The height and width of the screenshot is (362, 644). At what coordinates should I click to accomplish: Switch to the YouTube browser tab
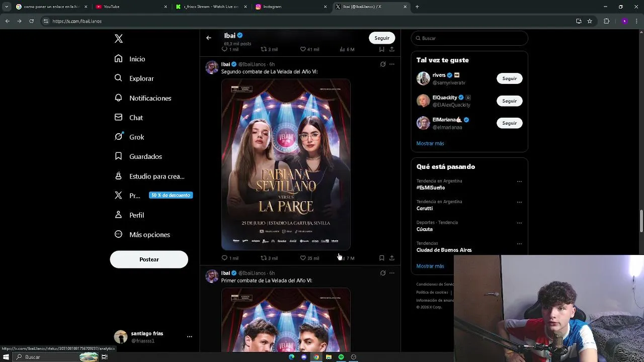[131, 7]
